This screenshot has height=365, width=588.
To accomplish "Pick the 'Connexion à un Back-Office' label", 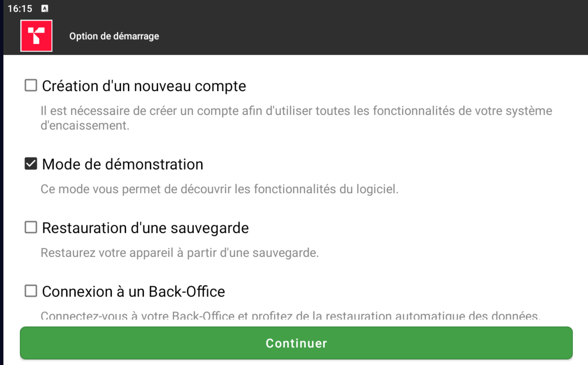I will click(x=133, y=291).
